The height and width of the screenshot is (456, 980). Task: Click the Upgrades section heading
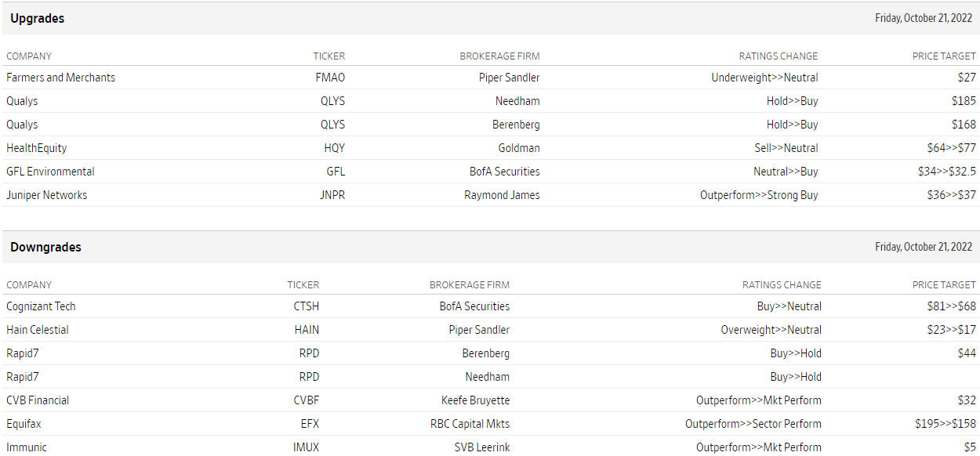pyautogui.click(x=38, y=18)
